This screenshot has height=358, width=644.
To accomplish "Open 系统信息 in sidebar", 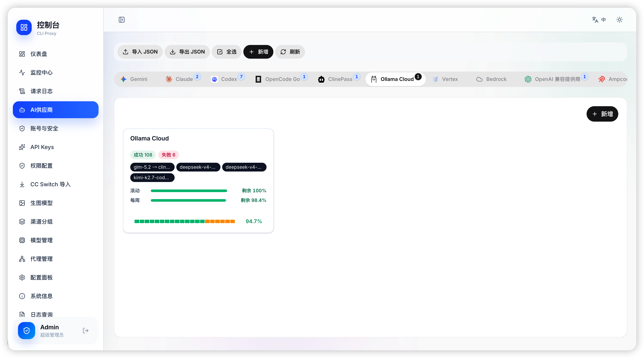I will pyautogui.click(x=55, y=296).
